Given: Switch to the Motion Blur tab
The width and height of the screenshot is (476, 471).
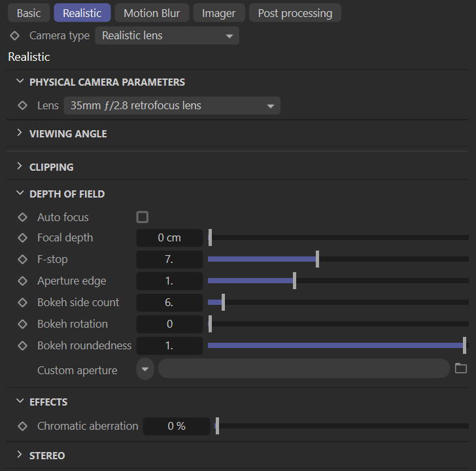Looking at the screenshot, I should (x=152, y=13).
